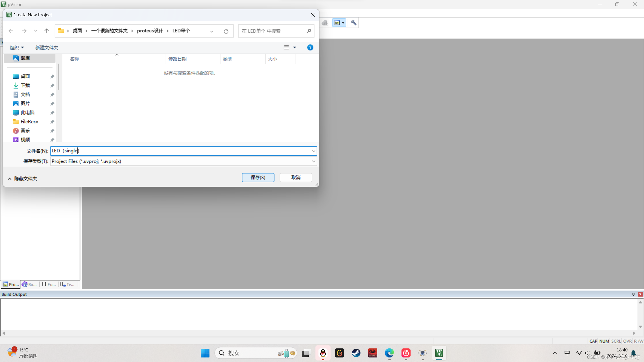Click the search magnifier in search box

(309, 31)
